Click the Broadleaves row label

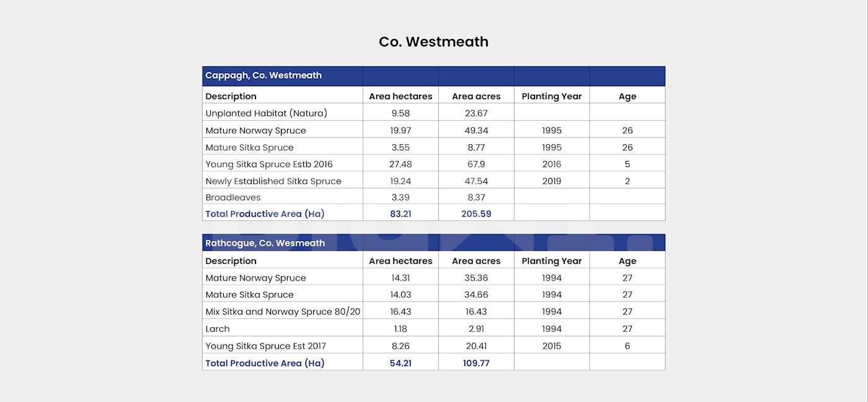pyautogui.click(x=232, y=198)
